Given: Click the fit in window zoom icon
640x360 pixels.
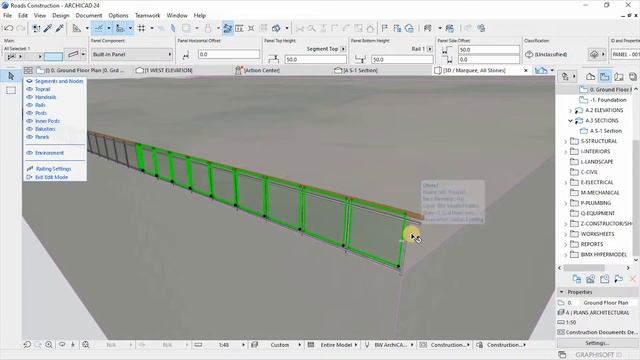Looking at the screenshot, I should coord(86,344).
